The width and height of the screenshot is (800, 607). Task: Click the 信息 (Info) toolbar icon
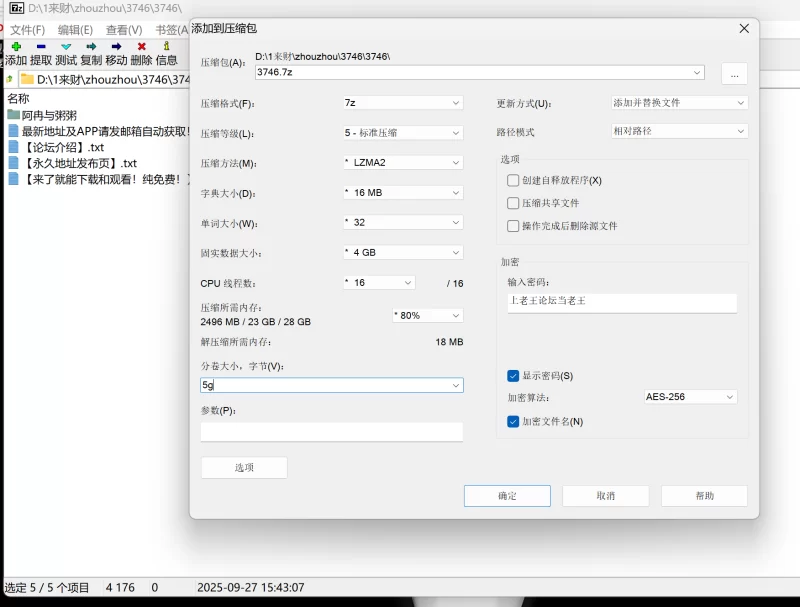(x=166, y=46)
